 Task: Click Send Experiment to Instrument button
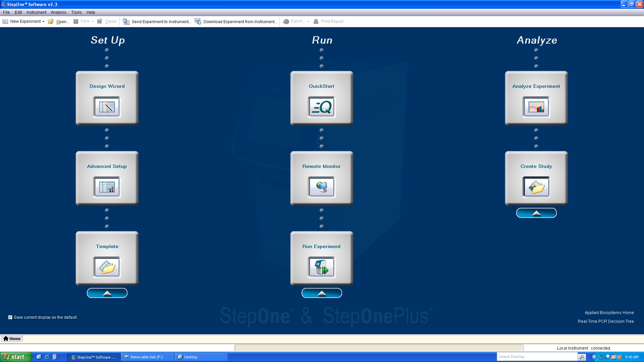tap(158, 21)
